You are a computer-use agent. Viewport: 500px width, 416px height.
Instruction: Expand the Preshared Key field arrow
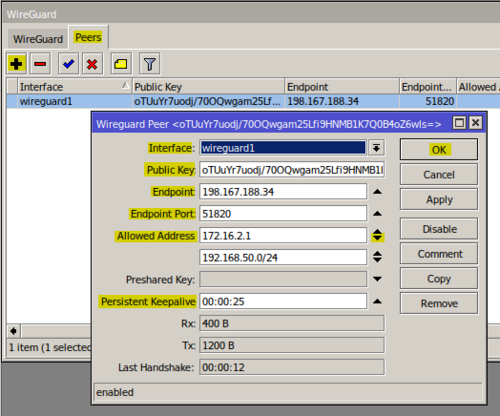(377, 279)
